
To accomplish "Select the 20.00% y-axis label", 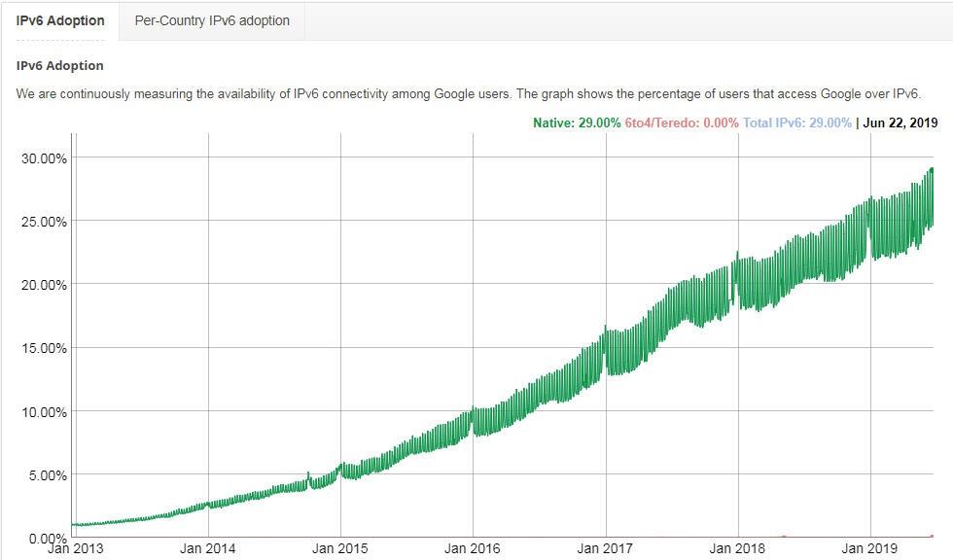I will coord(44,284).
